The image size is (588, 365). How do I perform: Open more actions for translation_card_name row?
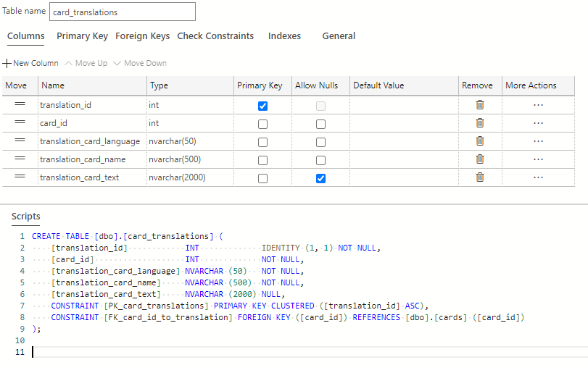[538, 159]
